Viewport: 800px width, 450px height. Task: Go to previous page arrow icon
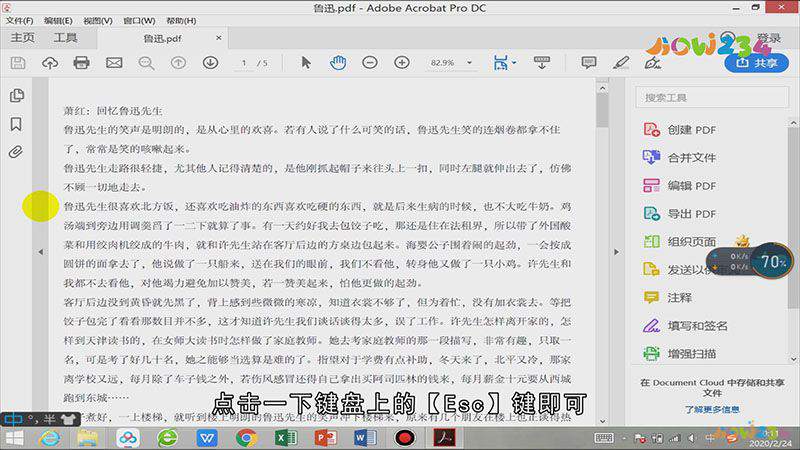178,63
